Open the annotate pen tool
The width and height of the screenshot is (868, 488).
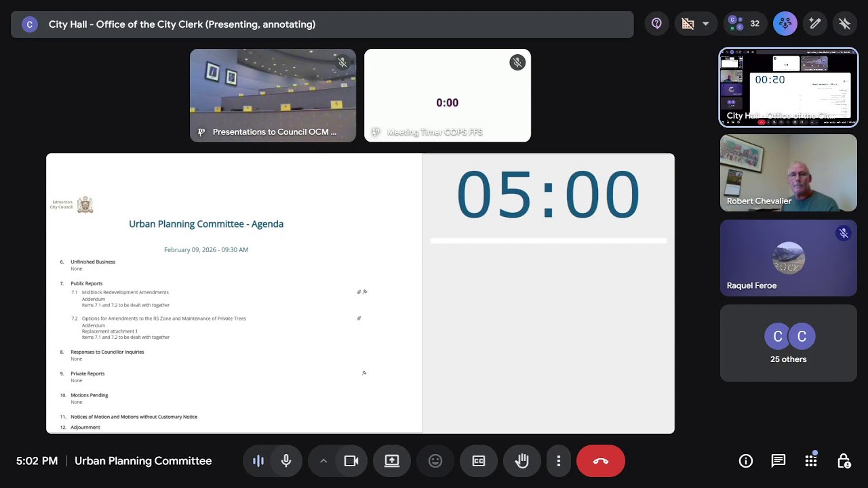pos(815,24)
